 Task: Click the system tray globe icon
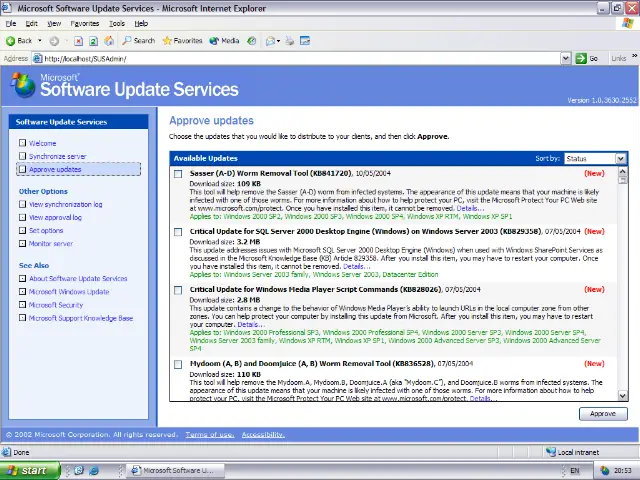(604, 471)
